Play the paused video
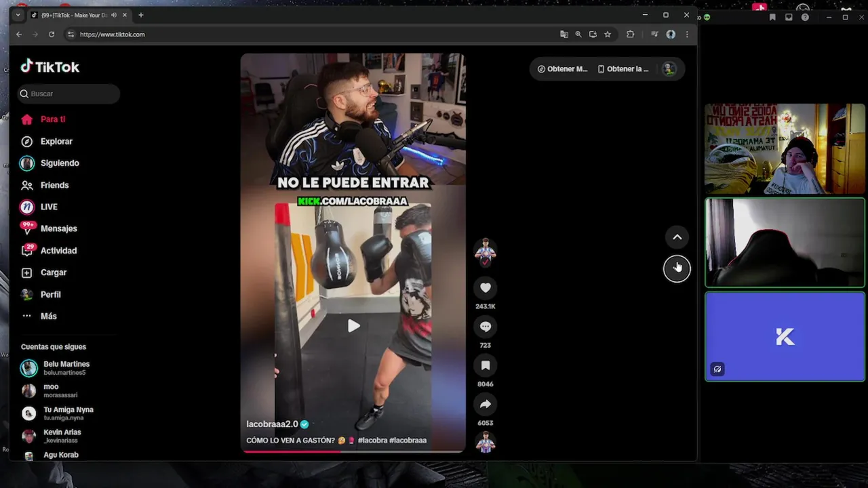Screen dimensions: 868x488 353,326
